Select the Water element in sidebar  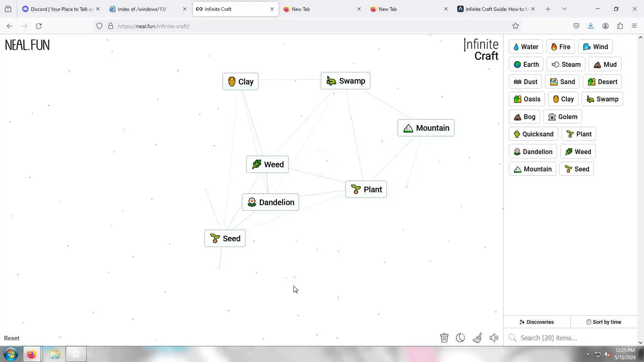[526, 47]
